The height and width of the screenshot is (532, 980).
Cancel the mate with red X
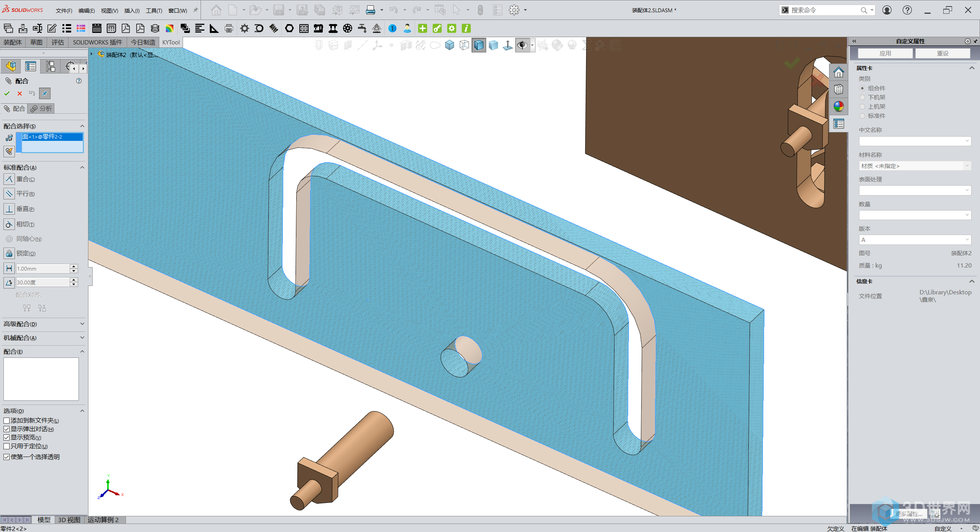(x=20, y=93)
